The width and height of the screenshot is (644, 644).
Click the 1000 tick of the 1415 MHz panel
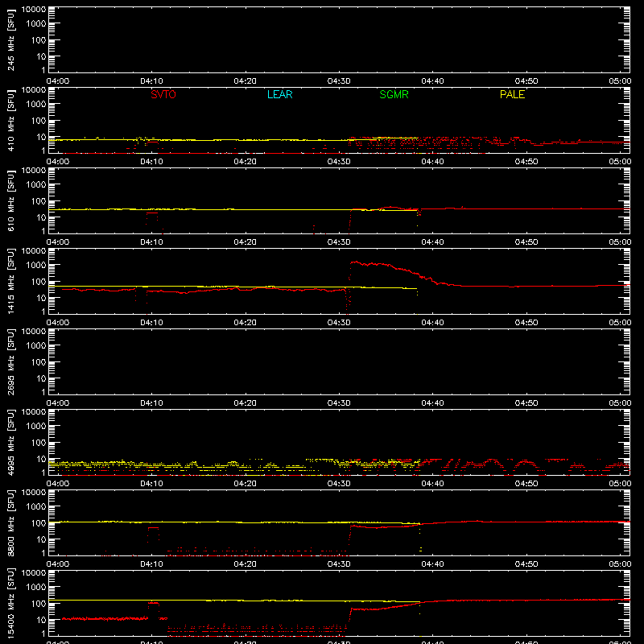[x=36, y=266]
